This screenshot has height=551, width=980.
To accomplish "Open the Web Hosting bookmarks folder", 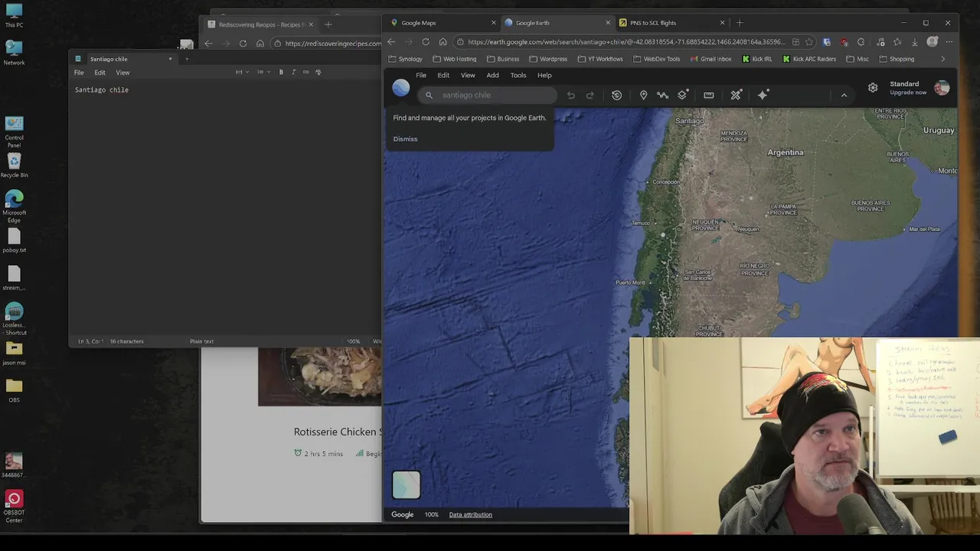I will [454, 59].
